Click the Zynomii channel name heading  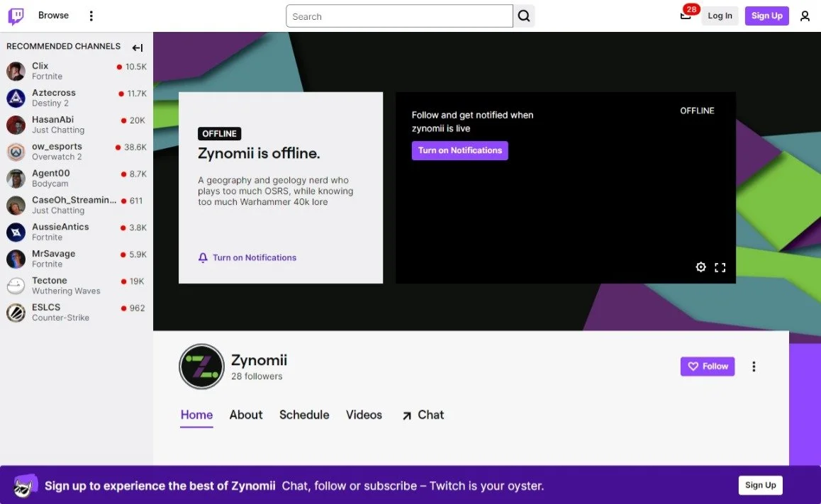(259, 360)
